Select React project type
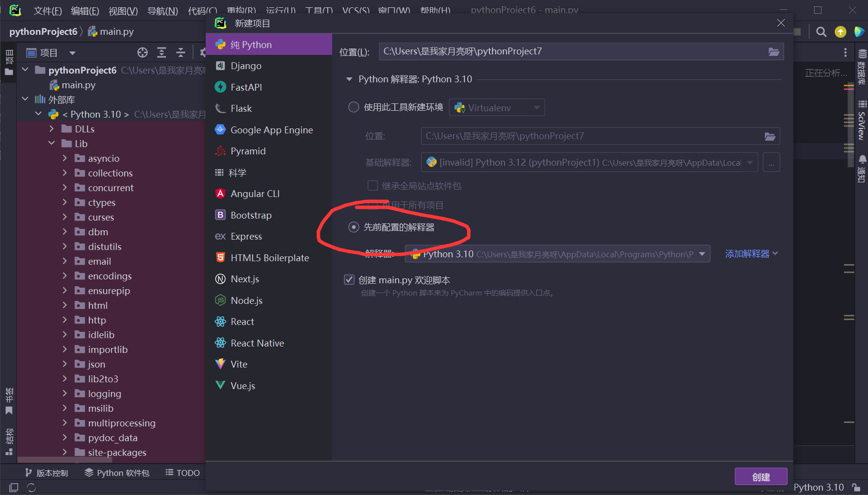This screenshot has width=868, height=495. [x=268, y=322]
